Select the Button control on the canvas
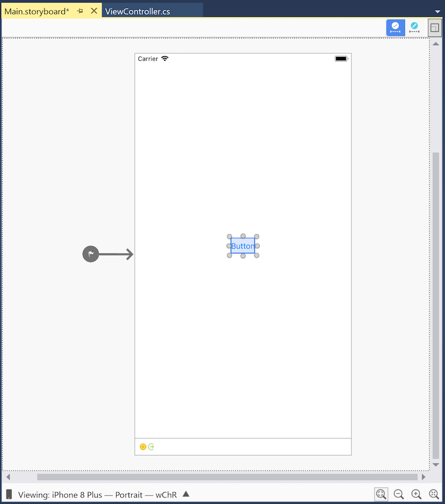The image size is (445, 504). pyautogui.click(x=243, y=246)
